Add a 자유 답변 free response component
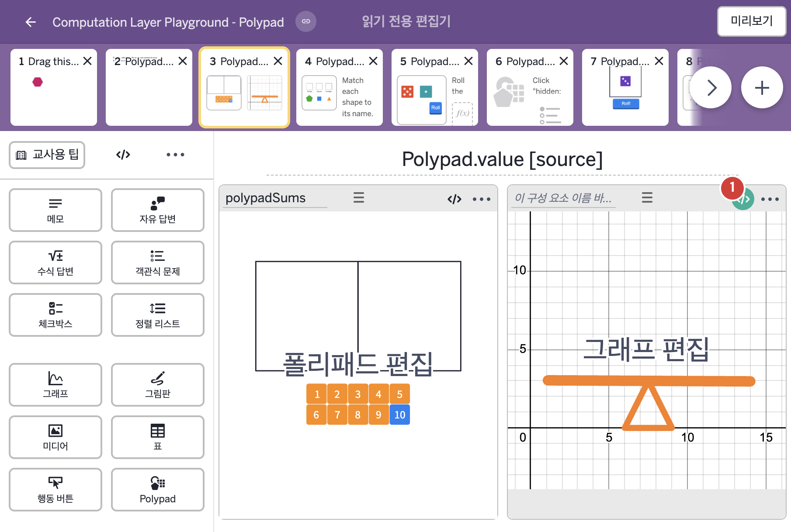The image size is (791, 532). click(158, 210)
